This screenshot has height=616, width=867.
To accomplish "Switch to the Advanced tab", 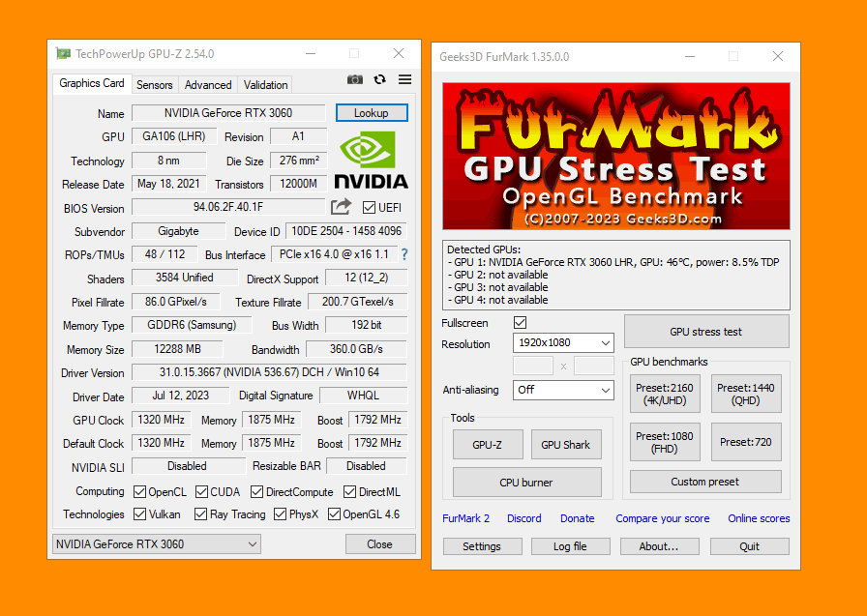I will [208, 85].
